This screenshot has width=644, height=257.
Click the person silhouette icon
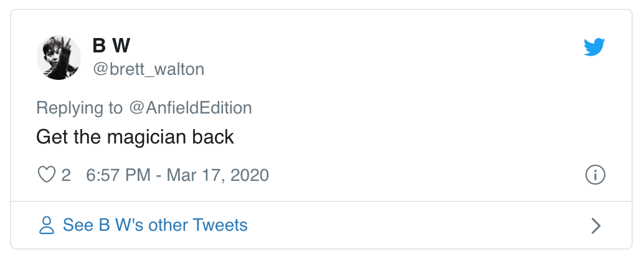click(47, 225)
